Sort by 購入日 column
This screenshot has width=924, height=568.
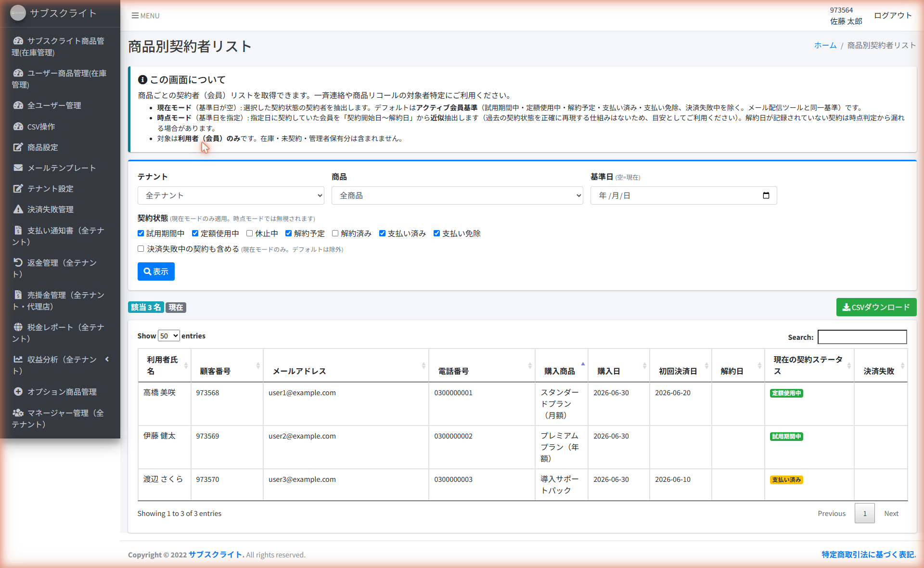click(618, 365)
